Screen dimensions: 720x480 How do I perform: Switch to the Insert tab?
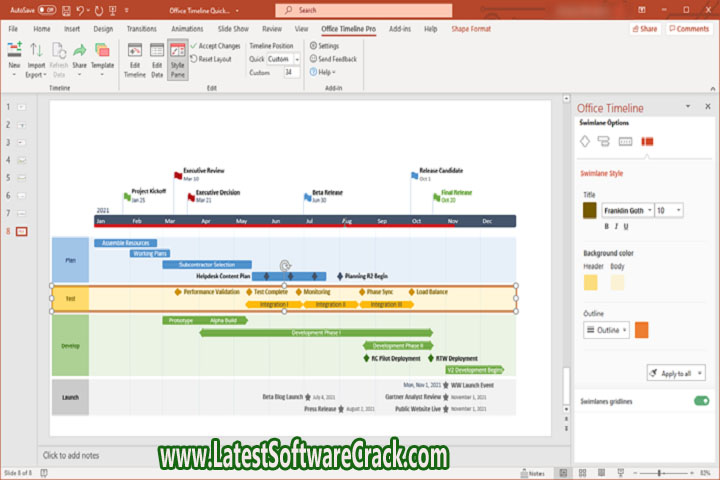(x=72, y=29)
